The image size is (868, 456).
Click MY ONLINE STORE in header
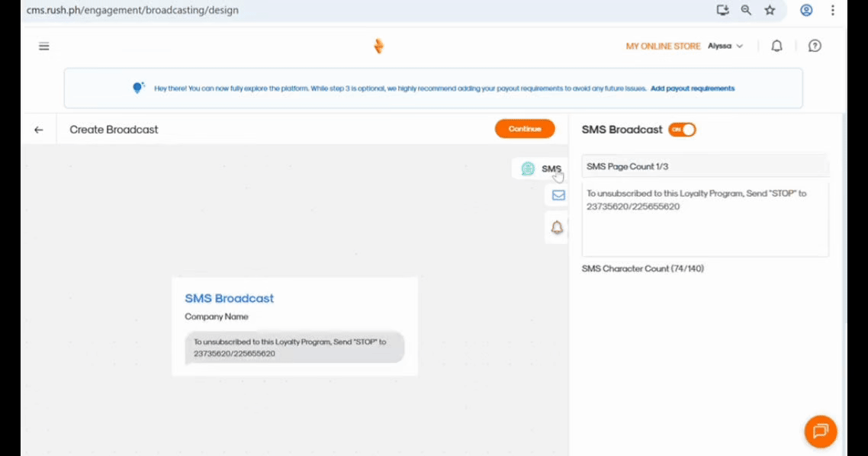click(663, 47)
